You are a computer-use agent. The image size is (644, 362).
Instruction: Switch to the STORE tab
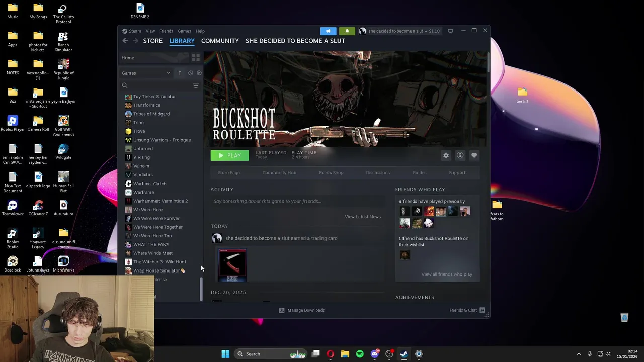tap(153, 41)
